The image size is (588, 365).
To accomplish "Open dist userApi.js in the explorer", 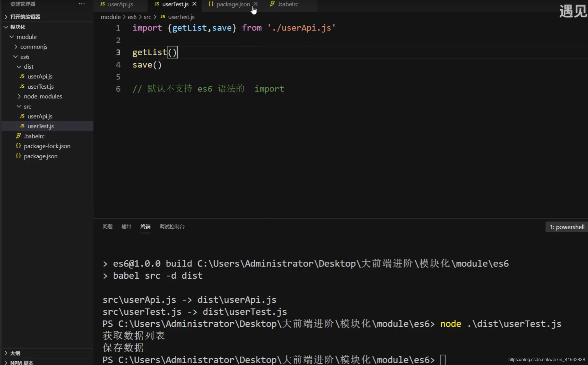I will [x=47, y=77].
